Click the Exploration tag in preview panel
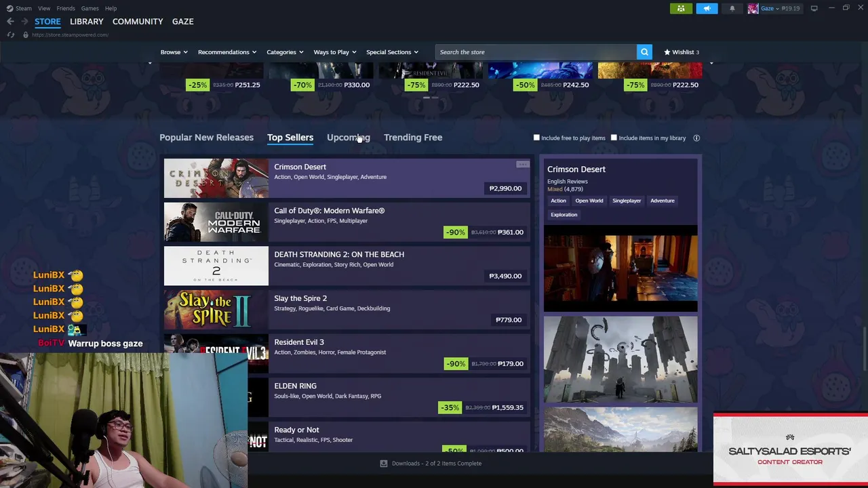The image size is (868, 488). coord(564,215)
